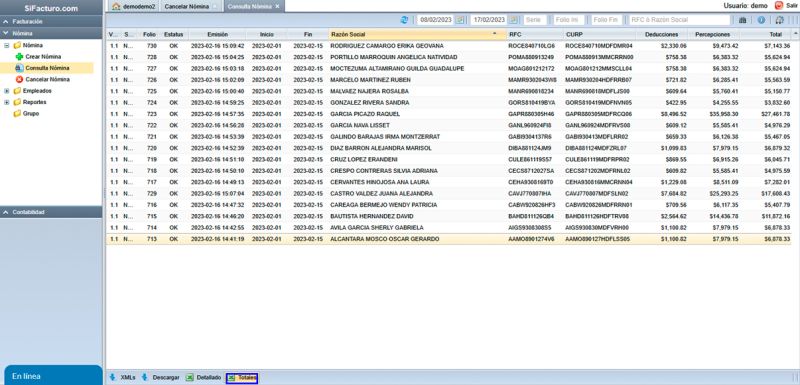Click the Folio Fin input field
The height and width of the screenshot is (385, 800).
[x=607, y=20]
